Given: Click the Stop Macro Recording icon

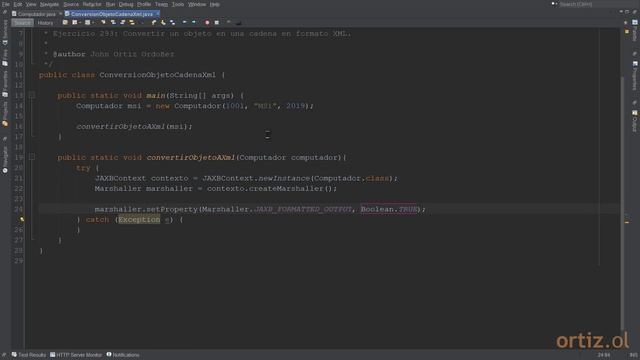Looking at the screenshot, I should (217, 22).
